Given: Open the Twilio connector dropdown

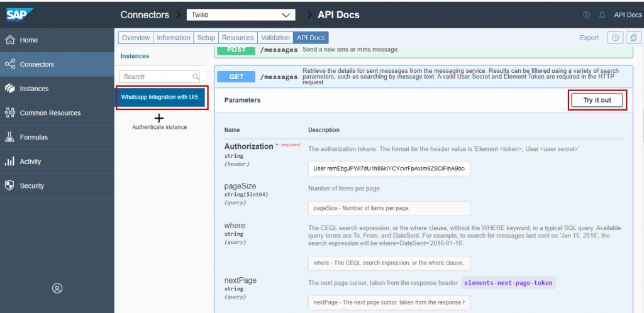Looking at the screenshot, I should 241,15.
